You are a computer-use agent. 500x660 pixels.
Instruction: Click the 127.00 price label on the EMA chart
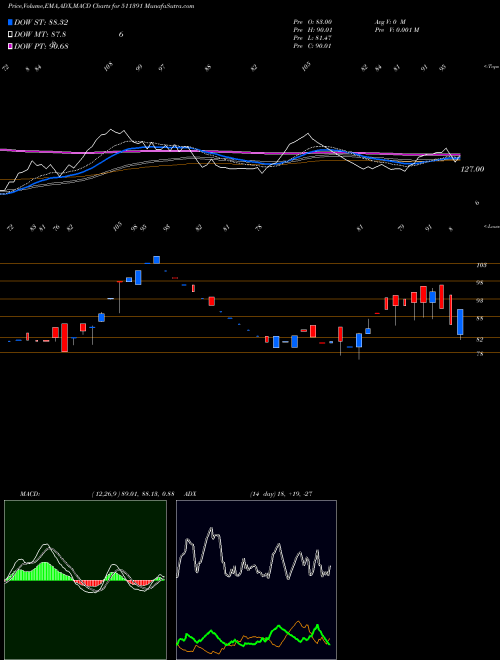coord(472,169)
